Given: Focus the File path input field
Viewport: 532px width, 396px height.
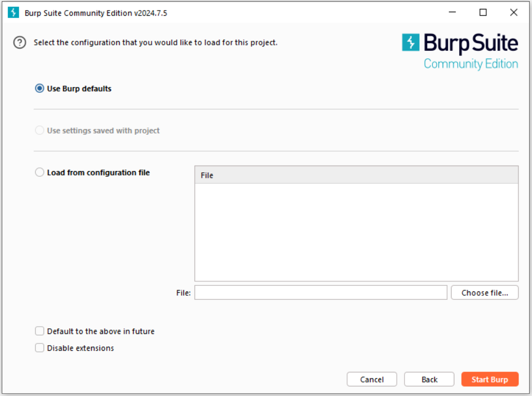Looking at the screenshot, I should (x=321, y=293).
